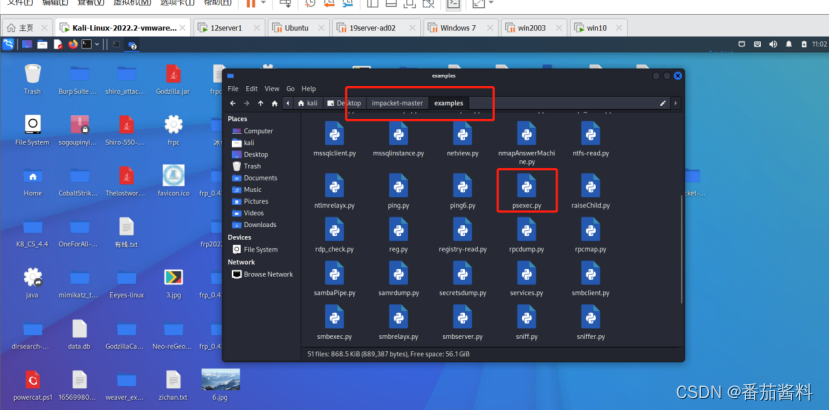Click the examples path bar segment
The width and height of the screenshot is (829, 411).
(x=448, y=104)
